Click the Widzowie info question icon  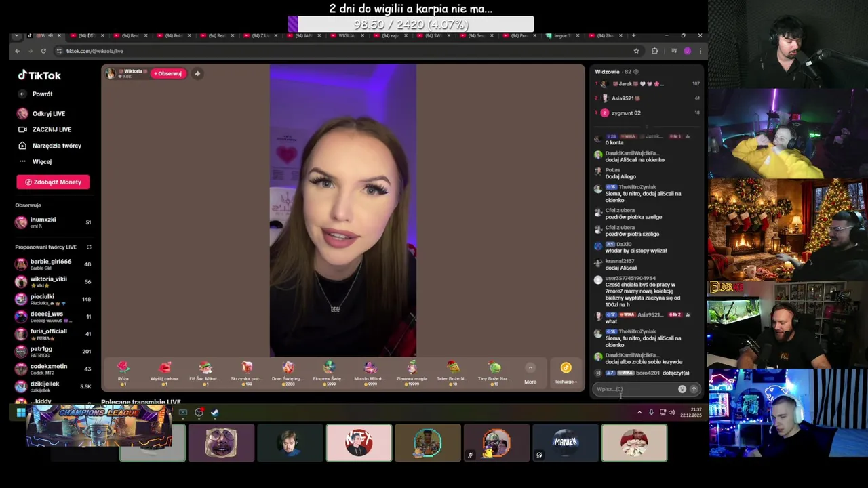point(635,72)
